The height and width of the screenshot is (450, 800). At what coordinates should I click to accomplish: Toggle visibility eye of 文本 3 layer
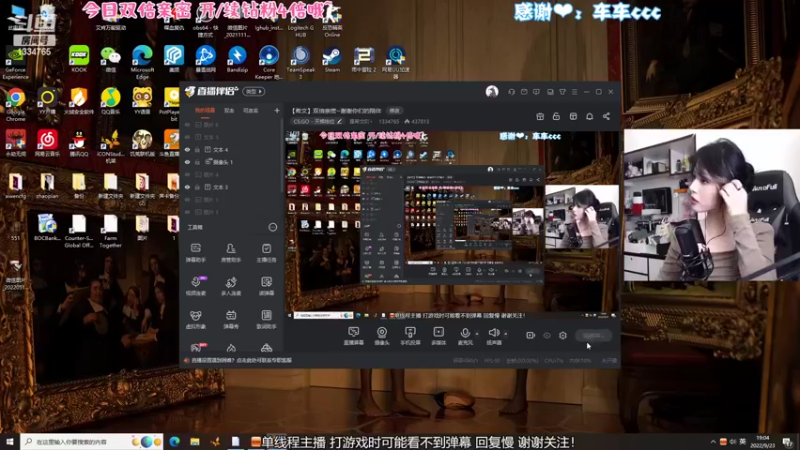[x=187, y=187]
